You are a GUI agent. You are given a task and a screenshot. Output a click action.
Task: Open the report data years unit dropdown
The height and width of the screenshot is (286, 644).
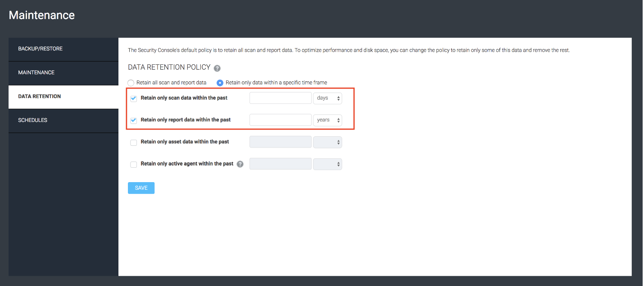[x=327, y=120]
